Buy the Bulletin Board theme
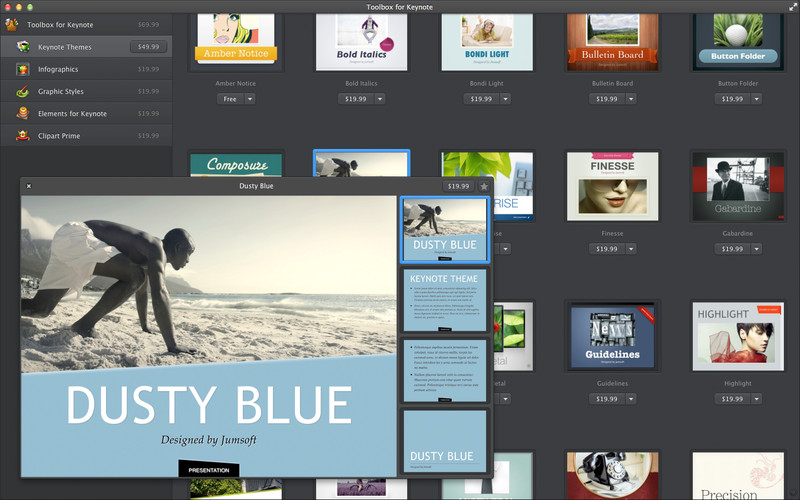The image size is (800, 500). coord(607,99)
